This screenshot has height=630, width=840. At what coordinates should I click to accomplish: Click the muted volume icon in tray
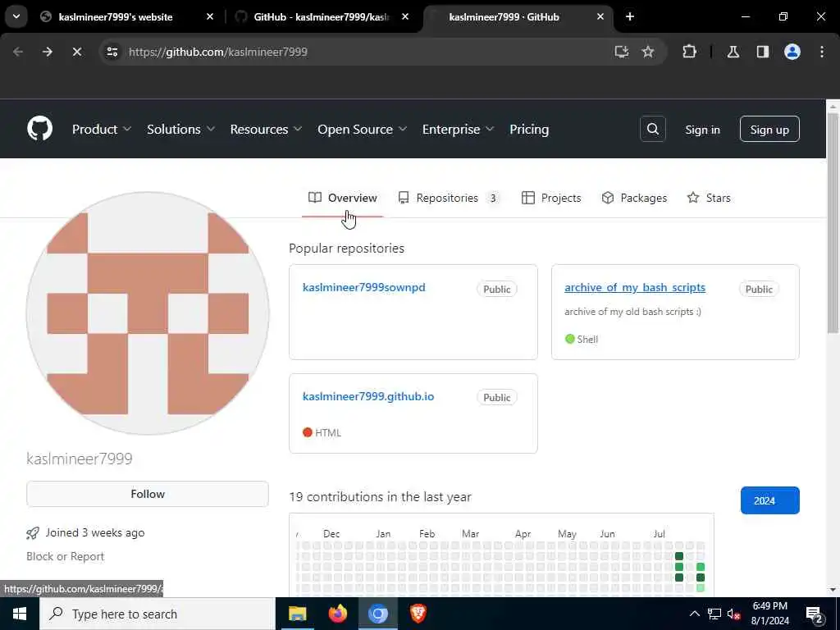(734, 614)
